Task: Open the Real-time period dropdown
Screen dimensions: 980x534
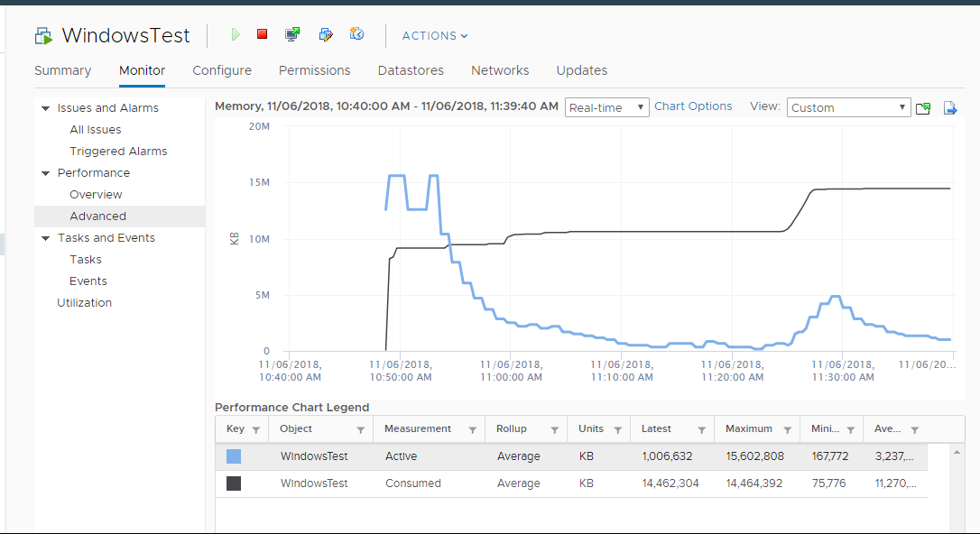Action: click(x=607, y=107)
